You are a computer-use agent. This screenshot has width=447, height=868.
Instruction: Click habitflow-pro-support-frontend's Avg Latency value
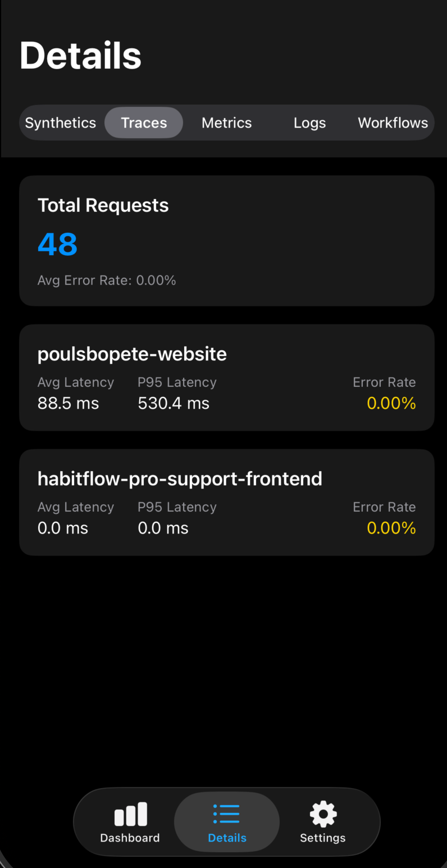(63, 528)
